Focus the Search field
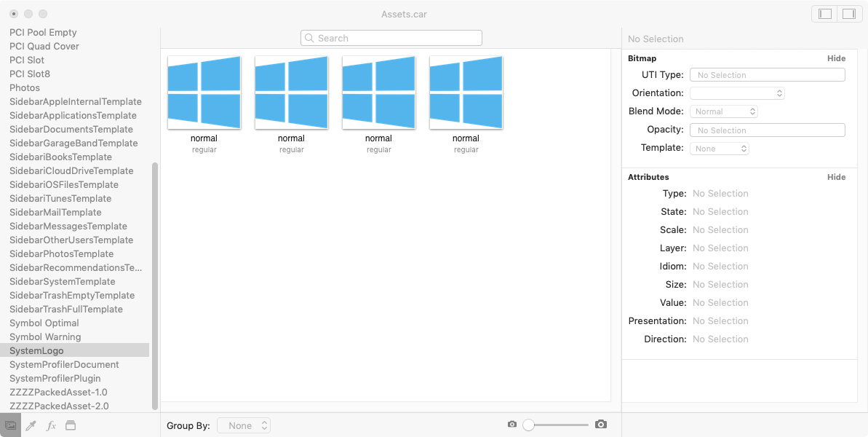Viewport: 868px width, 437px height. (391, 38)
